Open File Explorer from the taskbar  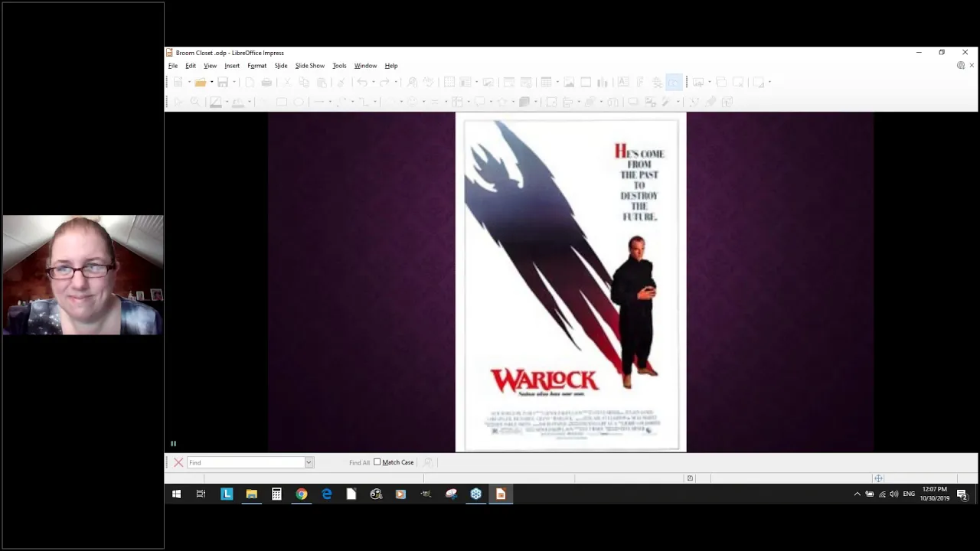[x=251, y=494]
